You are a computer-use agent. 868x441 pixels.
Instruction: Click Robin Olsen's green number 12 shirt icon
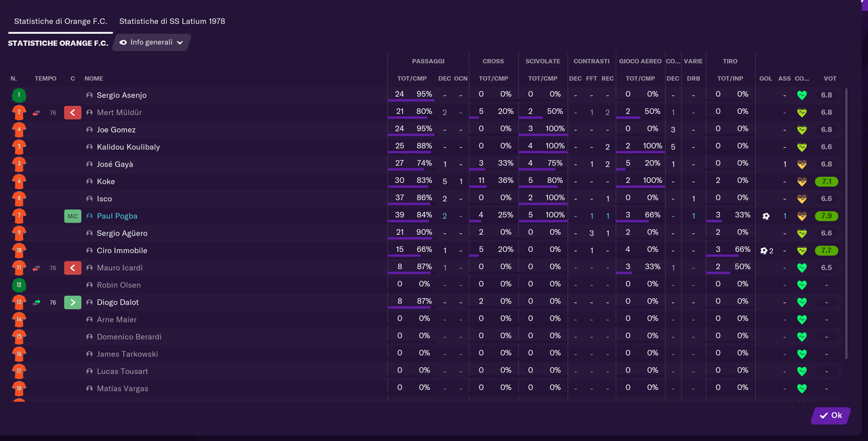pyautogui.click(x=19, y=285)
